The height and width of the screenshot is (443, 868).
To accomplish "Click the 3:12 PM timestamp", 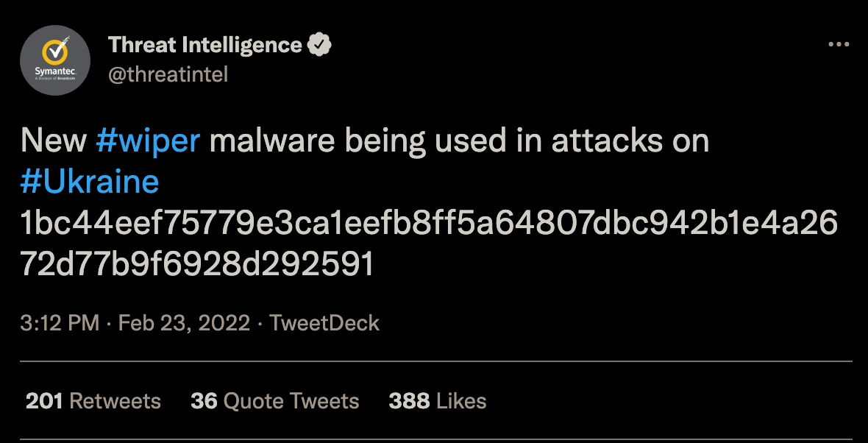I will 60,323.
